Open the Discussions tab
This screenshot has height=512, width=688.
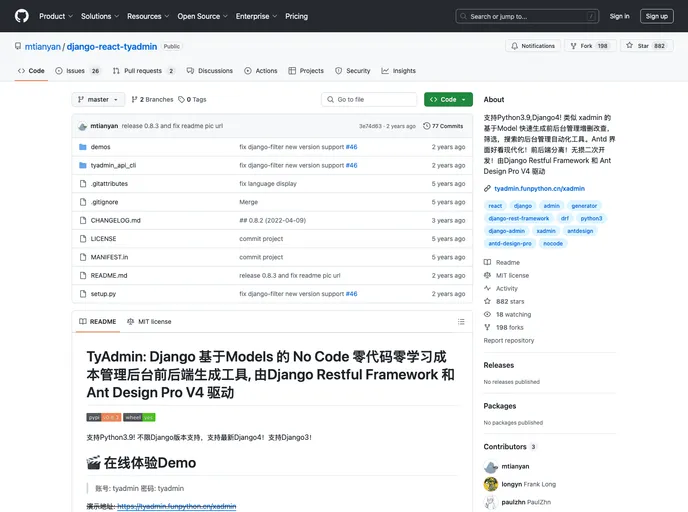tap(210, 71)
